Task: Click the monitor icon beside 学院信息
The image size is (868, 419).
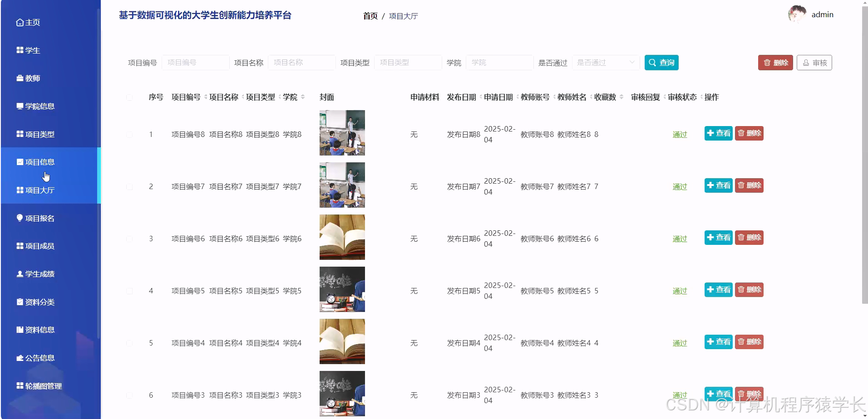Action: pyautogui.click(x=20, y=106)
